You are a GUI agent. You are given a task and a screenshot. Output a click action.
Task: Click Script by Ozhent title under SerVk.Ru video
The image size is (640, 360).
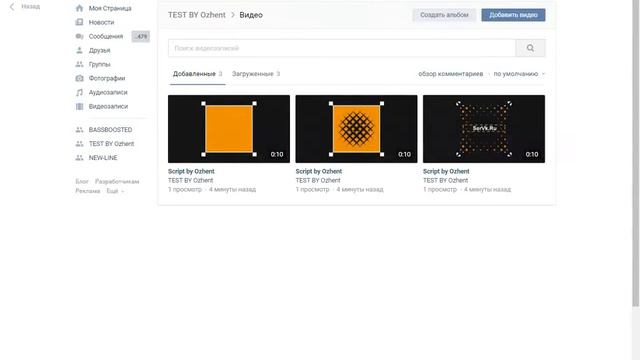(x=446, y=171)
